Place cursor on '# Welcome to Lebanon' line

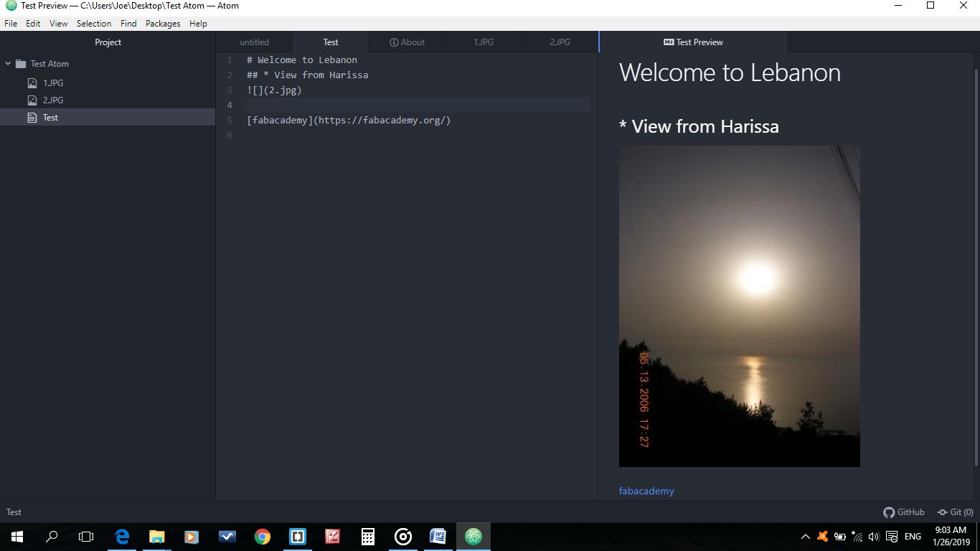(302, 60)
